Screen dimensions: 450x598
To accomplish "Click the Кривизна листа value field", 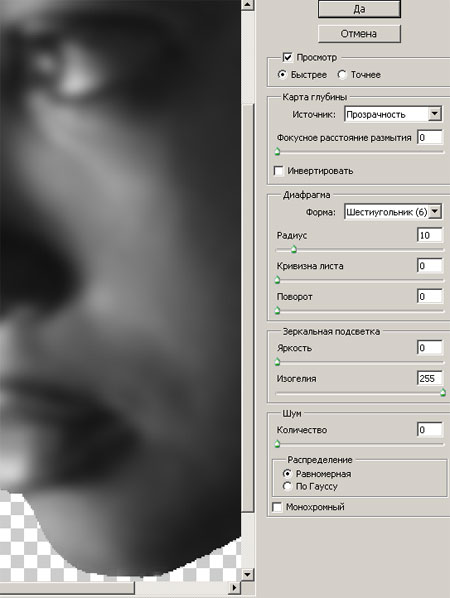I will [430, 265].
